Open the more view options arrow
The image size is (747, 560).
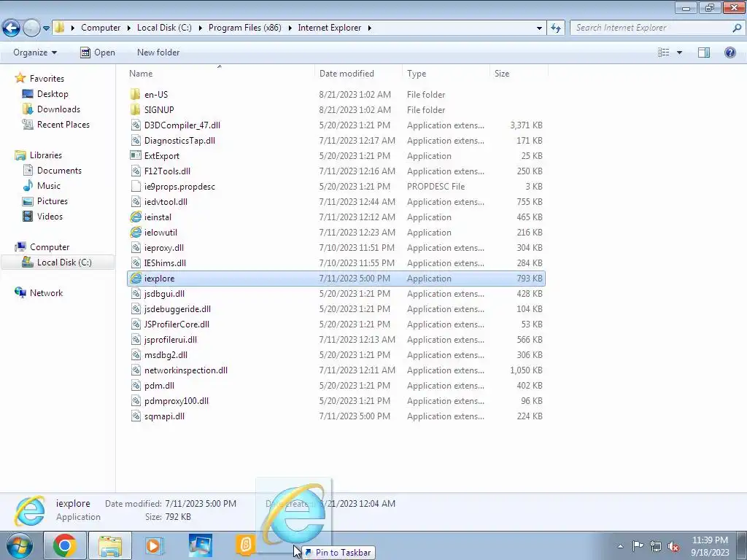pyautogui.click(x=679, y=52)
